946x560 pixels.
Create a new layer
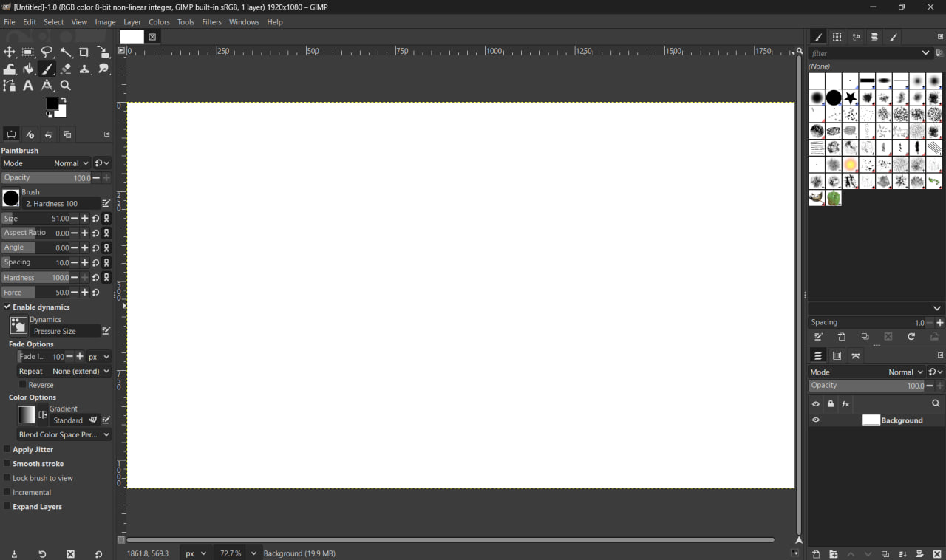point(816,554)
